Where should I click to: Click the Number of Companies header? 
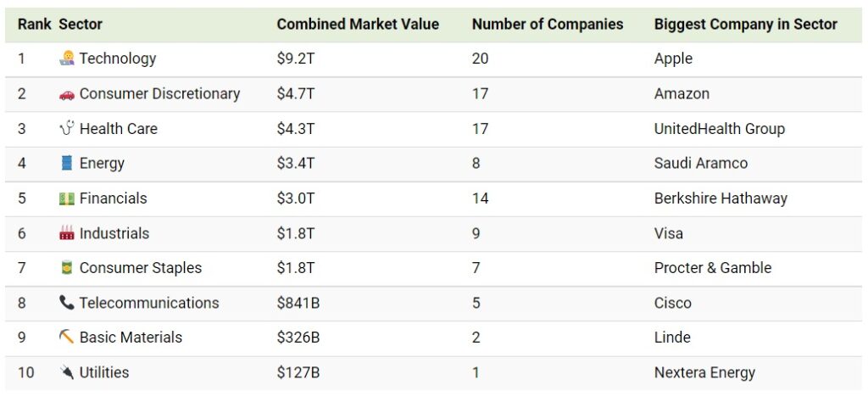click(x=548, y=25)
